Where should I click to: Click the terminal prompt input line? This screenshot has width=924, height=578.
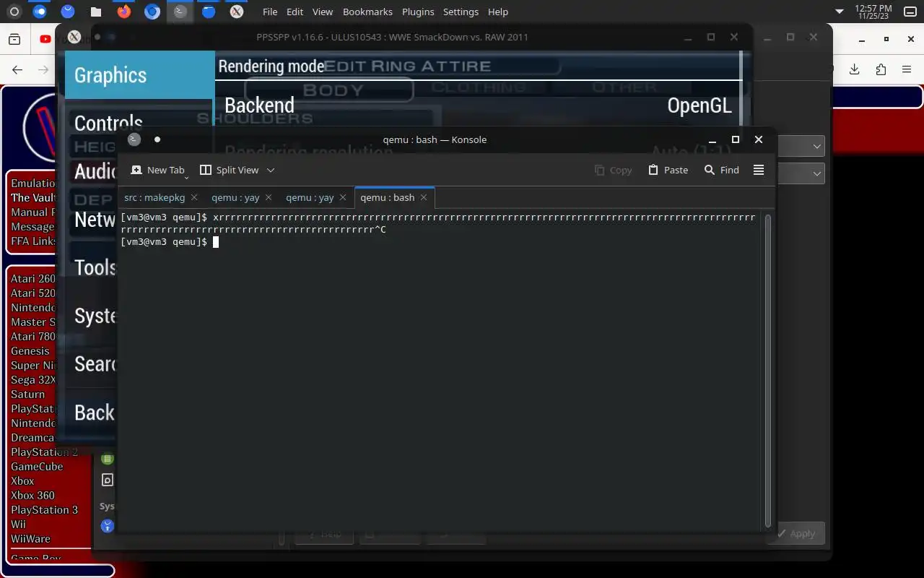point(437,242)
